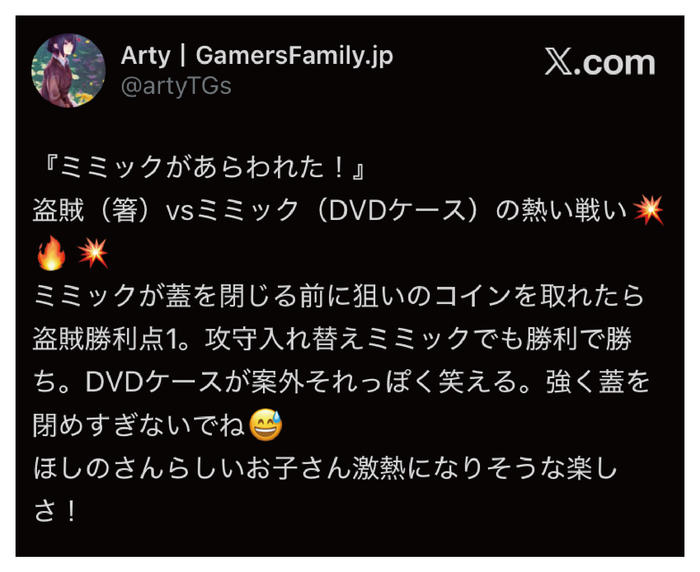Click the line starting ほしのさんらしい
The width and height of the screenshot is (700, 572).
pos(325,468)
